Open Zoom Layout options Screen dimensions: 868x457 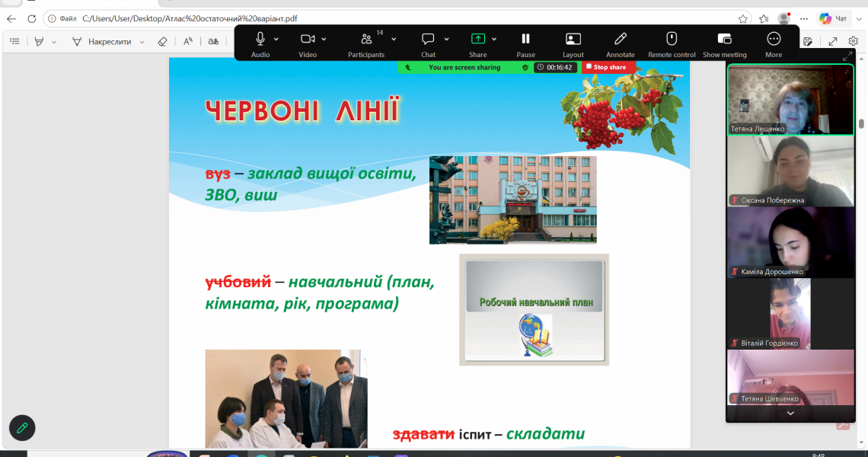click(x=573, y=44)
